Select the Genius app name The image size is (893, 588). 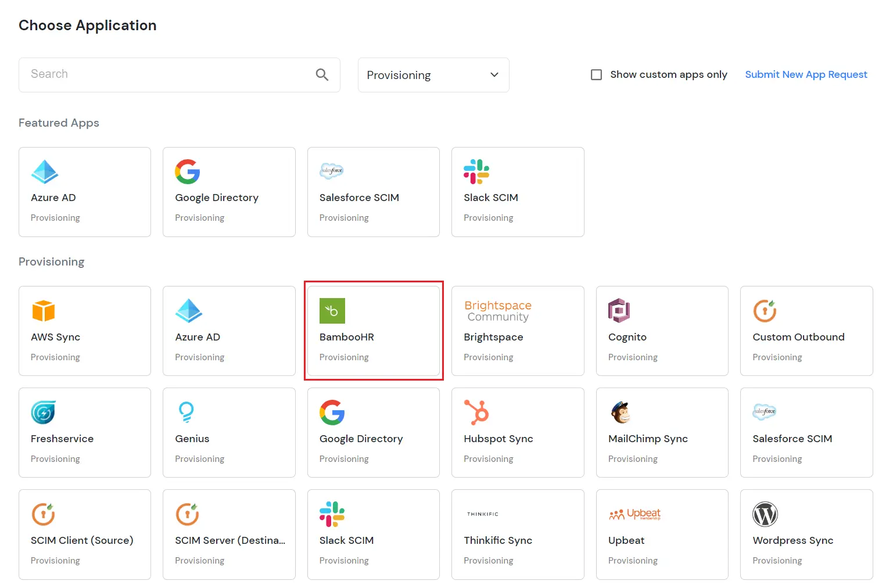coord(192,439)
